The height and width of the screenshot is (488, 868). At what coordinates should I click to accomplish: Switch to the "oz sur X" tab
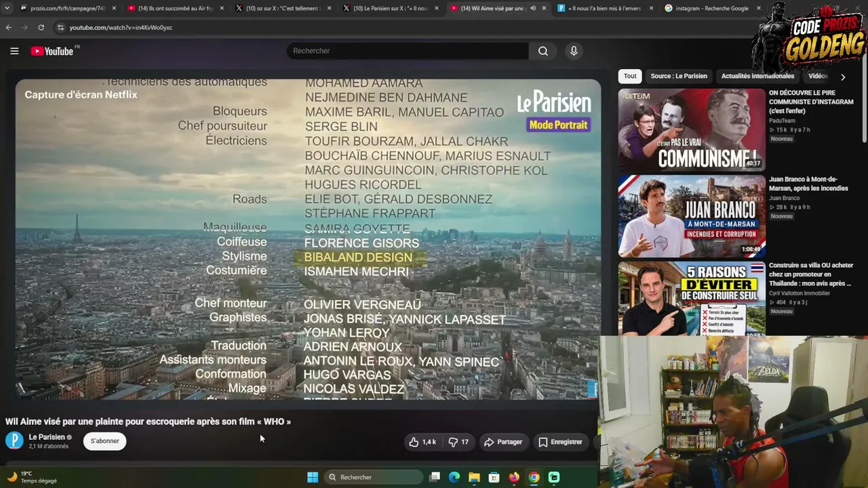click(x=281, y=8)
